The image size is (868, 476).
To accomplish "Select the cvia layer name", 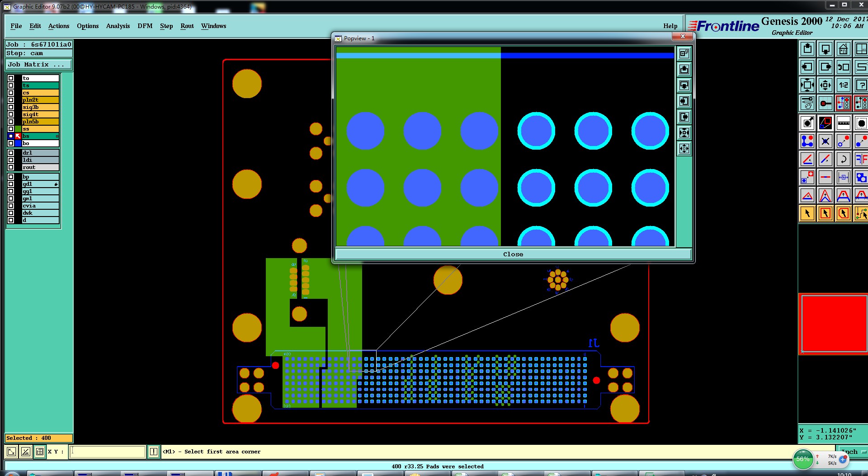I will 40,206.
